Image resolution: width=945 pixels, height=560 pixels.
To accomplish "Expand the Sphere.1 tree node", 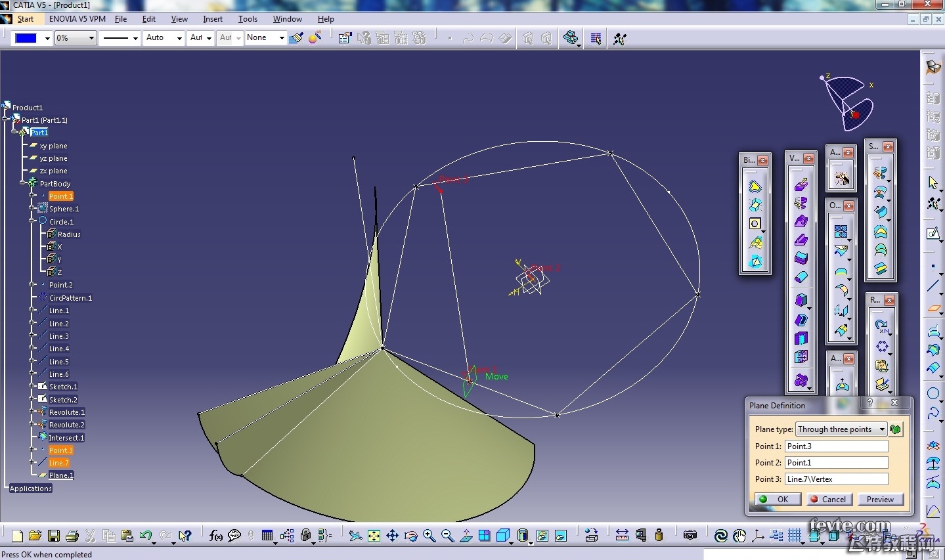I will pos(32,208).
